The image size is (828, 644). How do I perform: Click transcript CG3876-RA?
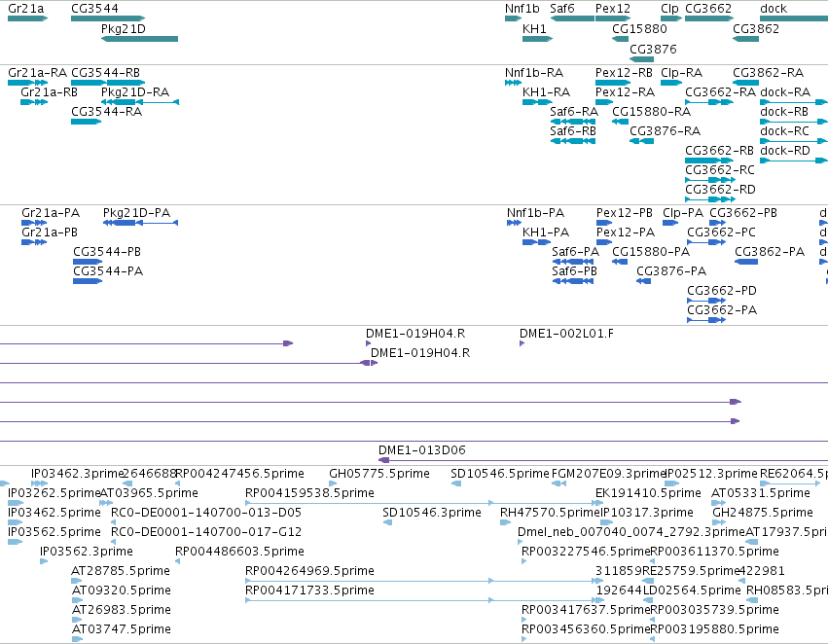pyautogui.click(x=641, y=141)
